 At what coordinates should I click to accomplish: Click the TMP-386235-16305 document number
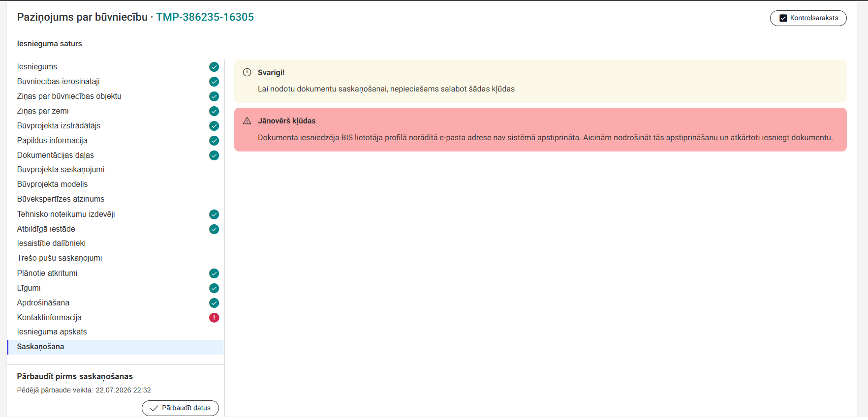[x=205, y=17]
